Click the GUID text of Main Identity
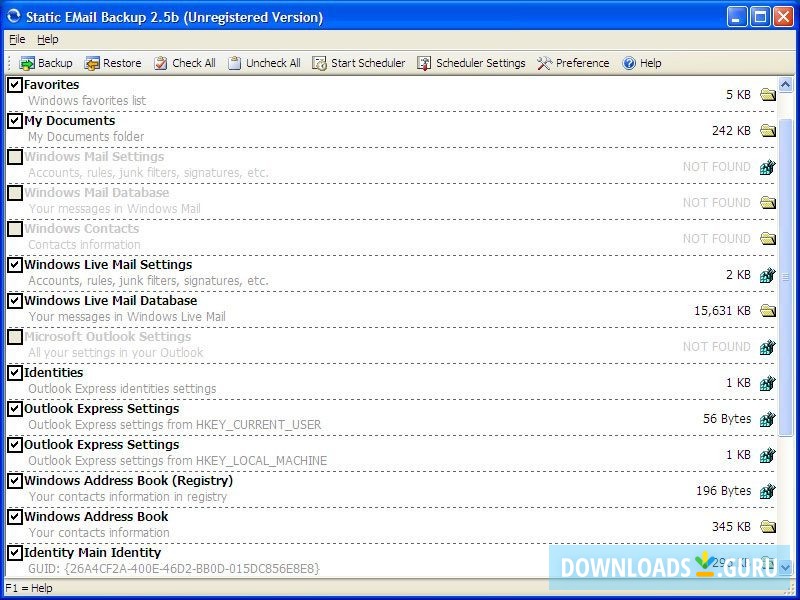800x600 pixels. [174, 568]
